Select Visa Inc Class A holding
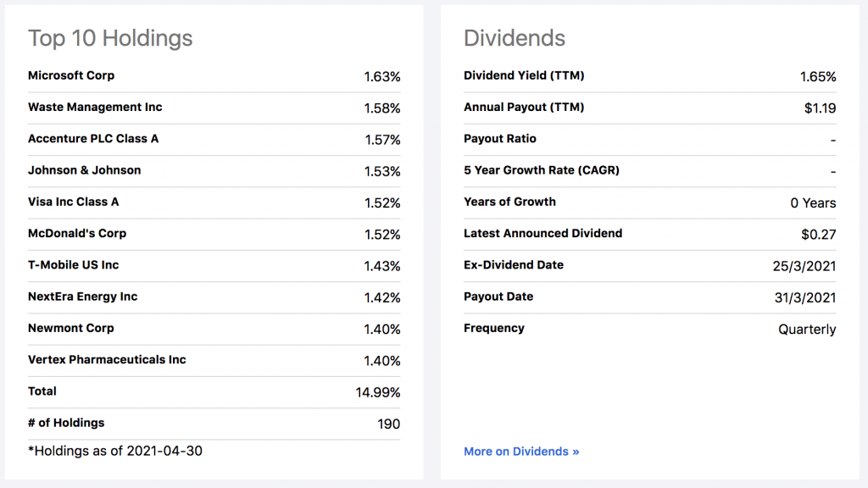Screen dimensions: 868x488 74,202
